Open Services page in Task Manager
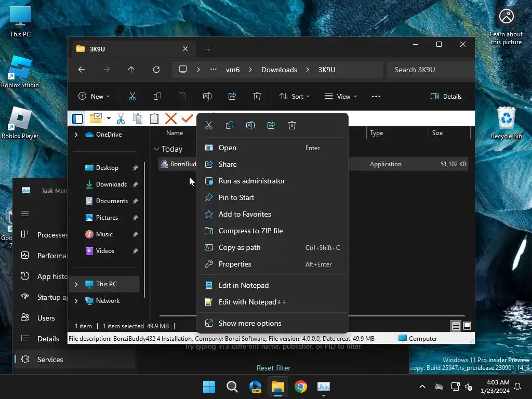 pyautogui.click(x=74, y=360)
